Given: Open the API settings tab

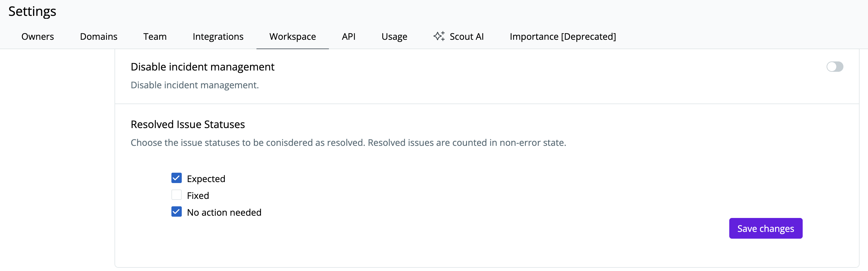Looking at the screenshot, I should (x=348, y=37).
